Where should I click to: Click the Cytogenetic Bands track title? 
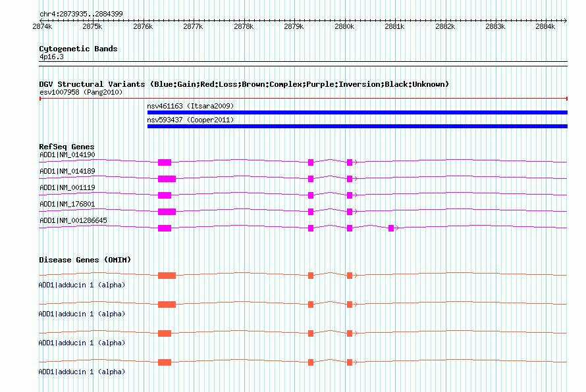coord(78,49)
